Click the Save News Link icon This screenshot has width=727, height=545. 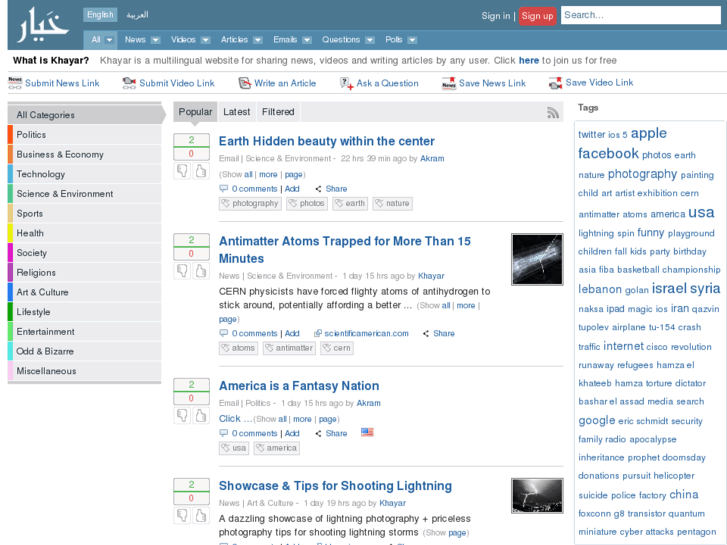(x=448, y=83)
